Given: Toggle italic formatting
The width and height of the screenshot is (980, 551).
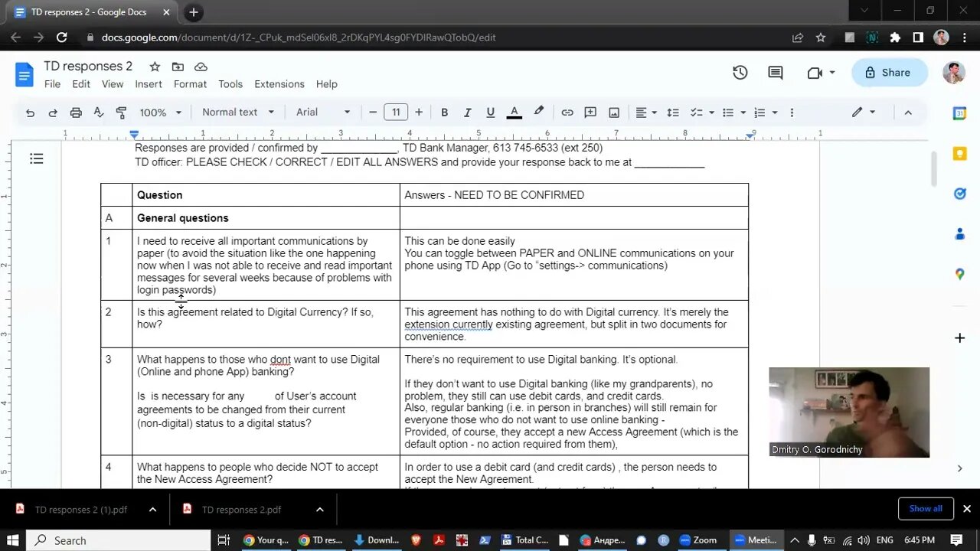Looking at the screenshot, I should coord(467,112).
